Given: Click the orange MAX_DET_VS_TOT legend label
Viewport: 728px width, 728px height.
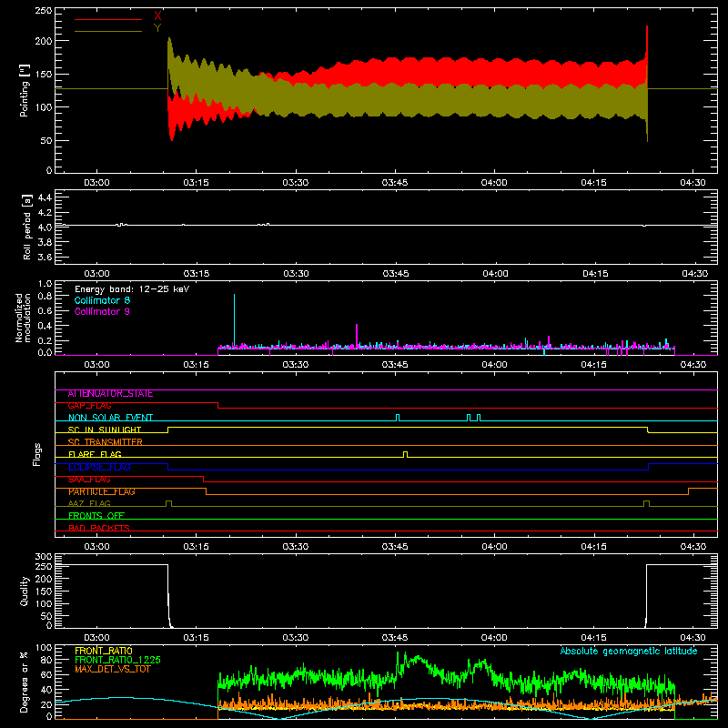Looking at the screenshot, I should click(x=113, y=669).
